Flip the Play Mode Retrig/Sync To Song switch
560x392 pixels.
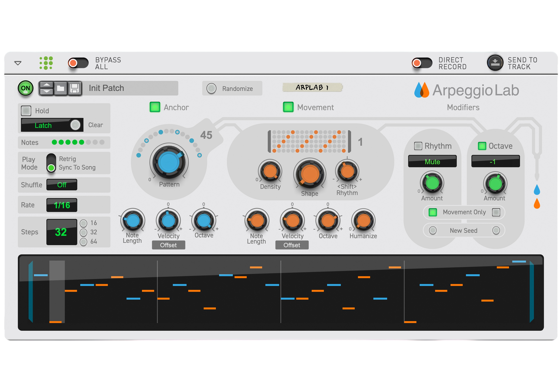pos(51,163)
